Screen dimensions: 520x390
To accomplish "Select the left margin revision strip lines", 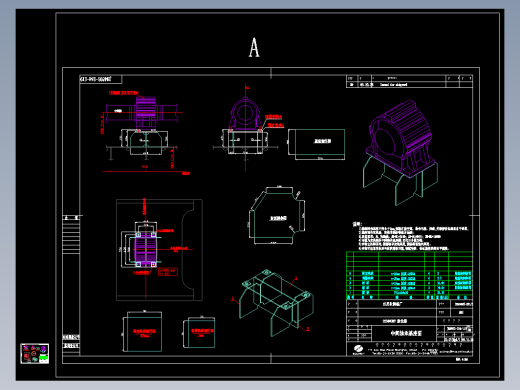I will (71, 235).
